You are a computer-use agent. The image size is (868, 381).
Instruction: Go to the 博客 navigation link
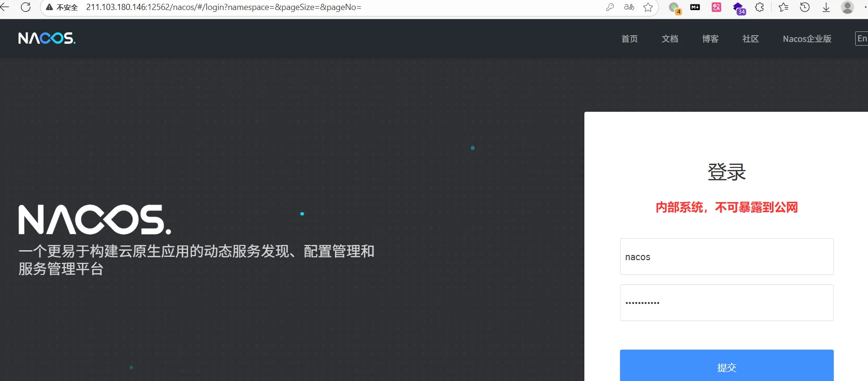pos(710,39)
